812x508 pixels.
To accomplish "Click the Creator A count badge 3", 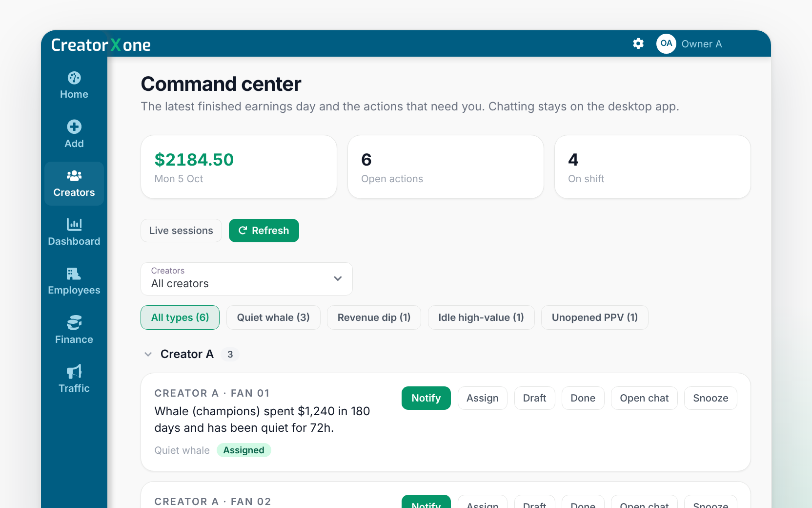I will pos(230,354).
